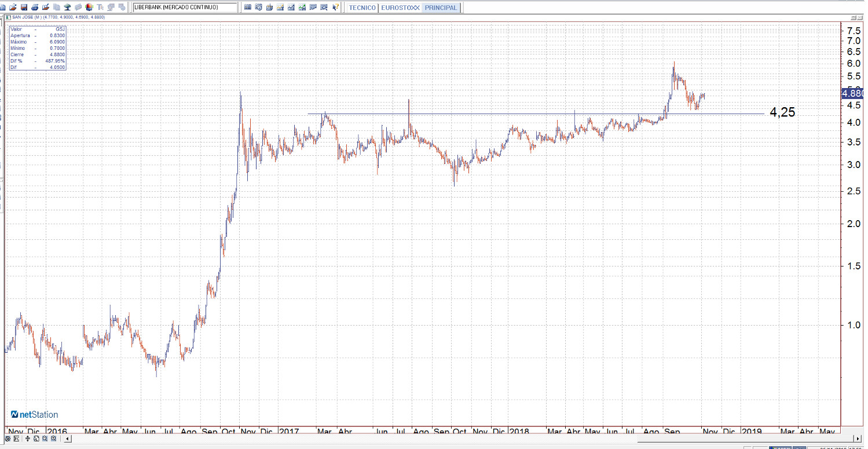Click the SAN JOSE chart title icon
This screenshot has height=449, width=868.
point(8,17)
